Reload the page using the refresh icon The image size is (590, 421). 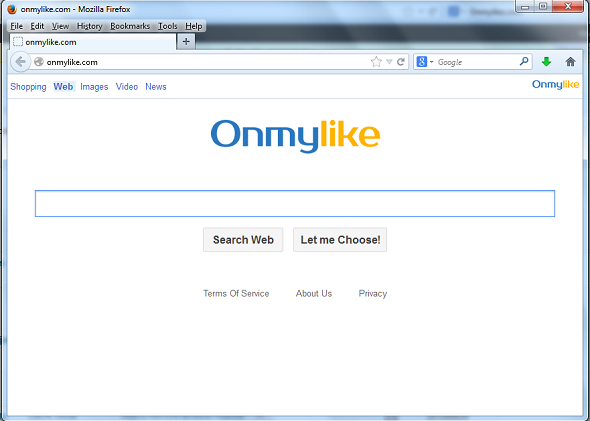[401, 62]
